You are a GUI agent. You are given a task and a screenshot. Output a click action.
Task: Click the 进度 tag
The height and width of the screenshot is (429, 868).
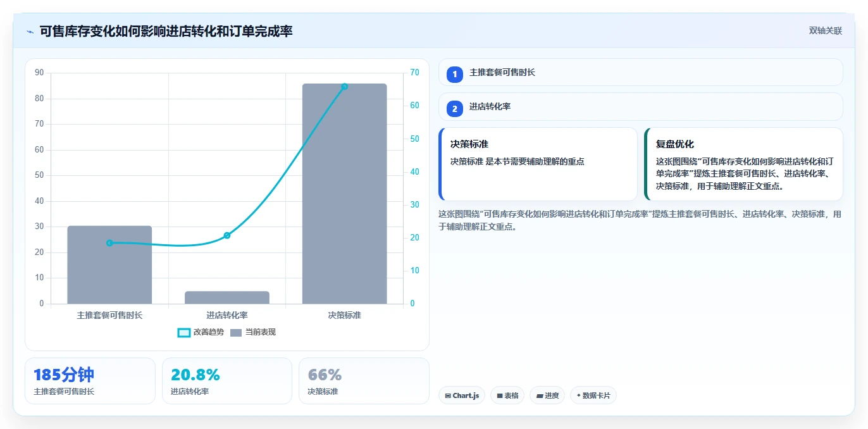click(547, 395)
